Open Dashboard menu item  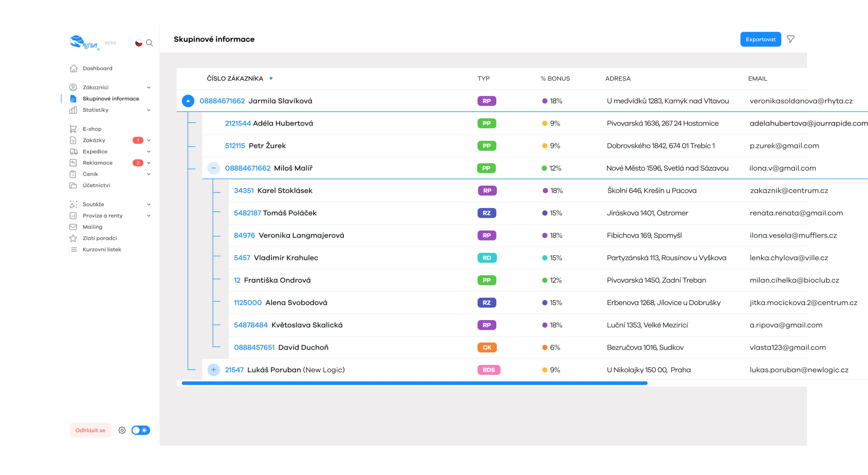click(98, 68)
